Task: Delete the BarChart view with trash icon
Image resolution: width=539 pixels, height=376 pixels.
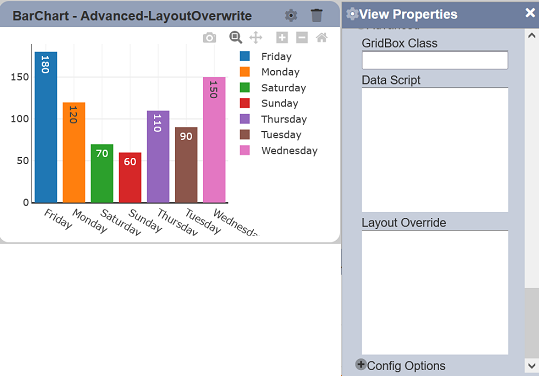Action: click(x=316, y=15)
